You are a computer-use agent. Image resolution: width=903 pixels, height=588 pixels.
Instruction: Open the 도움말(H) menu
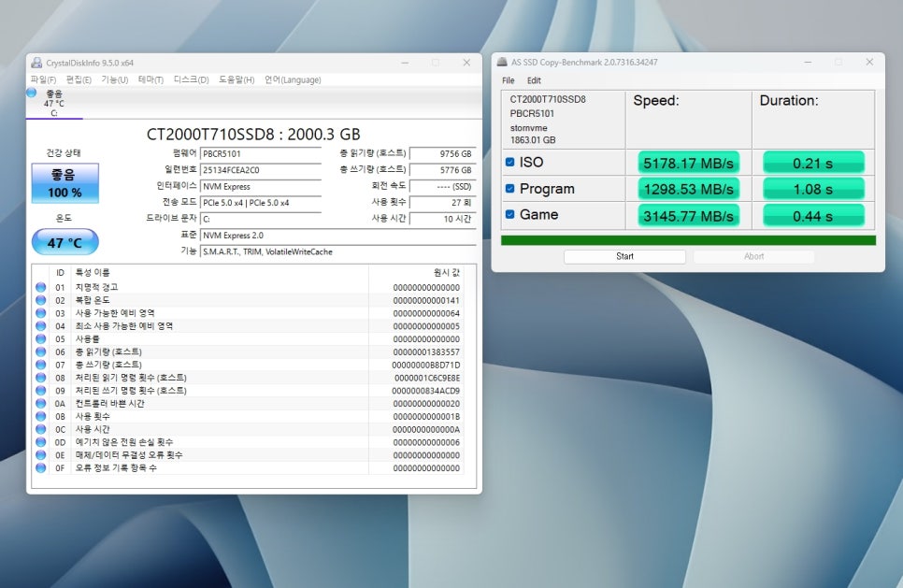(x=236, y=79)
